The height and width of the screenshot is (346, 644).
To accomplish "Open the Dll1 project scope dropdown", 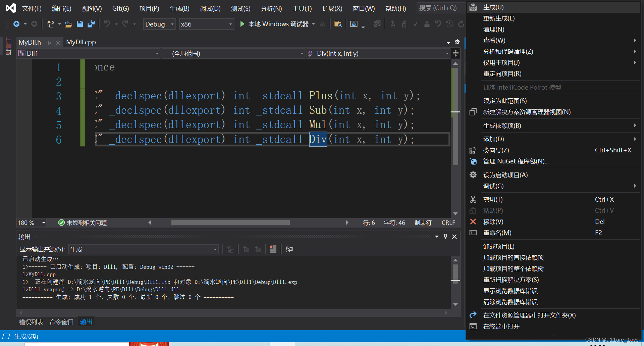I will [89, 53].
